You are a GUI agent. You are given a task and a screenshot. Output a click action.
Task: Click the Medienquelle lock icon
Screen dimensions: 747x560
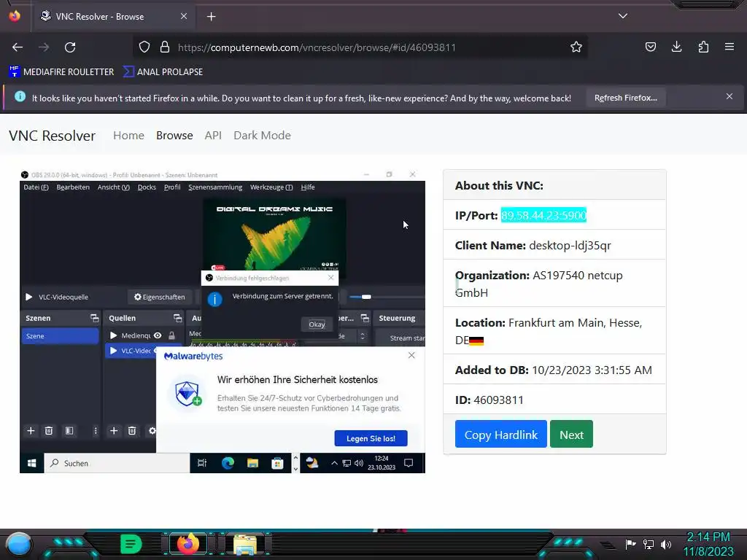(171, 335)
